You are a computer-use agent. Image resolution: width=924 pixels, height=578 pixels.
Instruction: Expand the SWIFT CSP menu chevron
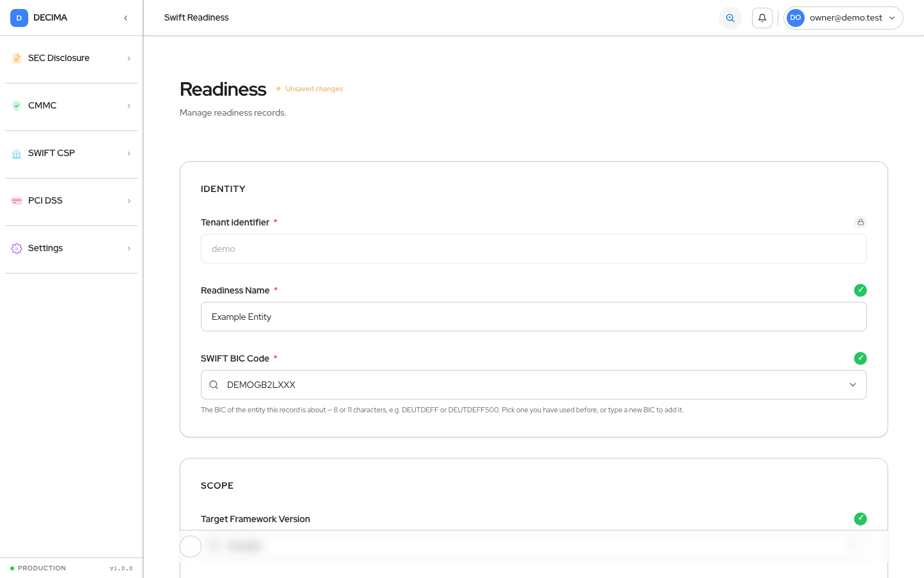tap(129, 153)
